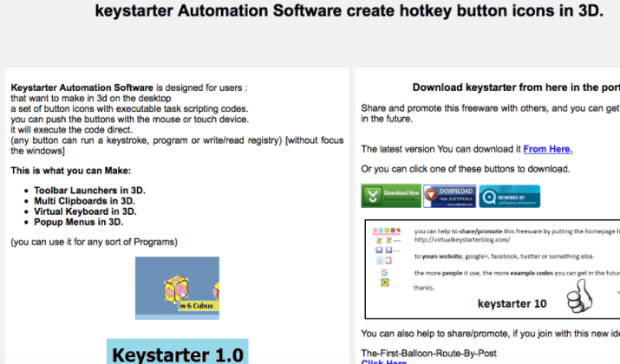Click the keystarter 10 promo image

493,270
